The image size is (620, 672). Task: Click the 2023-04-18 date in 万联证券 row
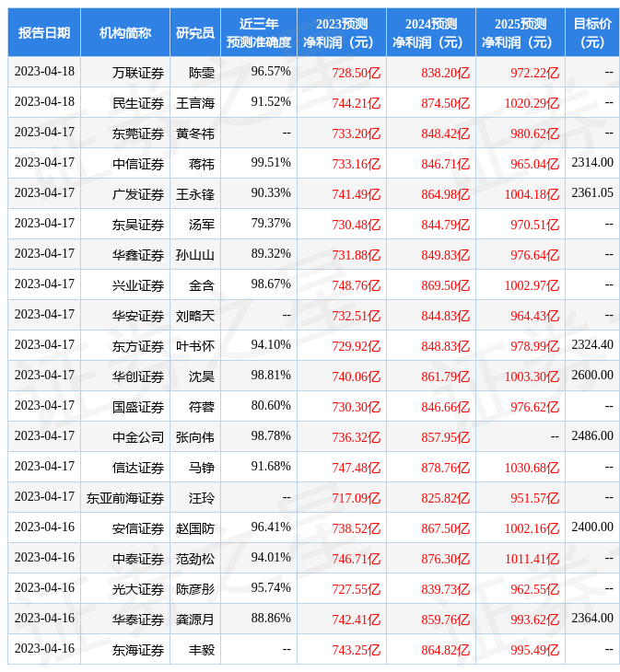[44, 71]
